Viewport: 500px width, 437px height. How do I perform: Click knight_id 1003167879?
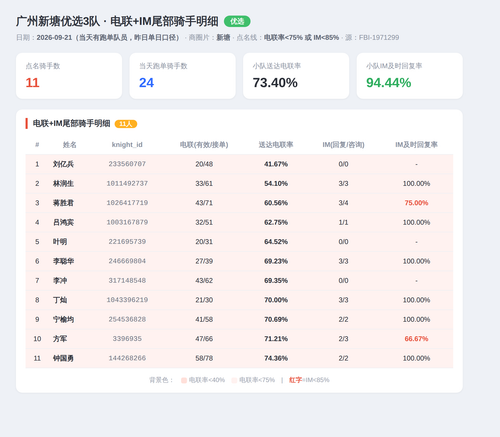[127, 222]
